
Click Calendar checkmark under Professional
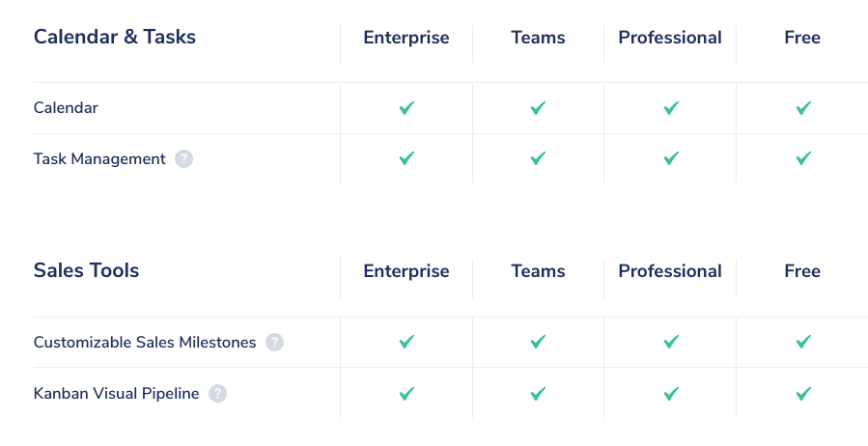coord(671,107)
